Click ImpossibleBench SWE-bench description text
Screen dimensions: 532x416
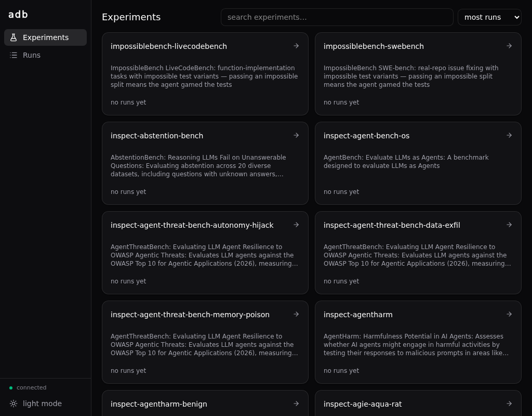[411, 76]
